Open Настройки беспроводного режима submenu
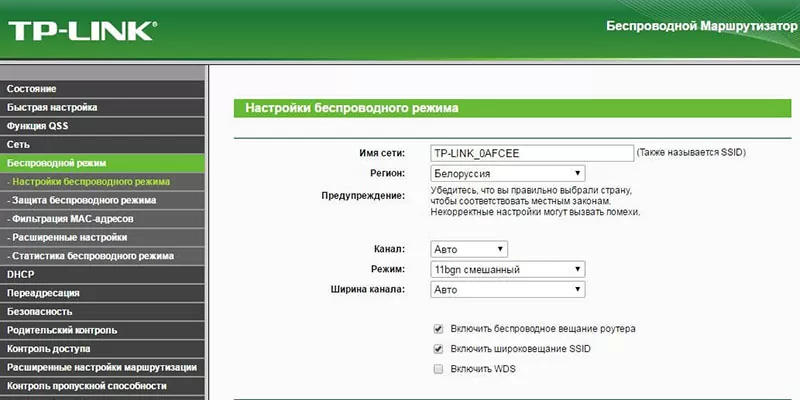 (102, 182)
